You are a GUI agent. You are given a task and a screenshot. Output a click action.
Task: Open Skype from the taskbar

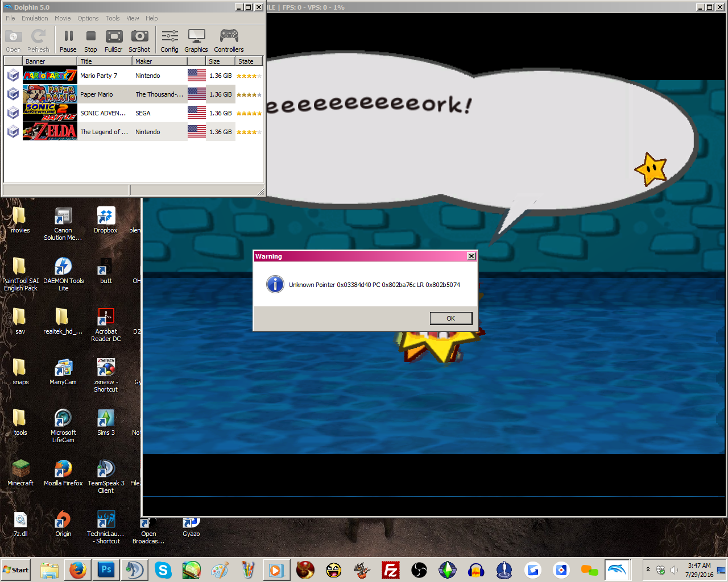pyautogui.click(x=163, y=569)
